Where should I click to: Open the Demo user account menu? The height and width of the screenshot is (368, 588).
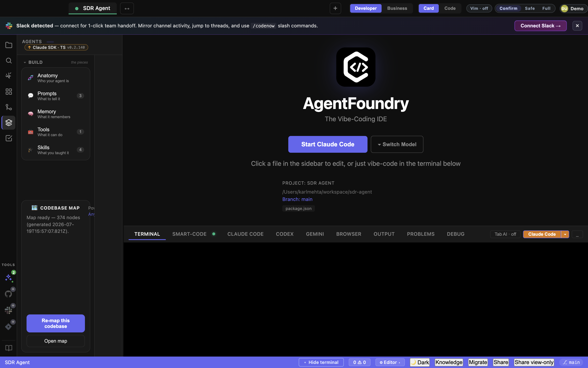tap(574, 9)
